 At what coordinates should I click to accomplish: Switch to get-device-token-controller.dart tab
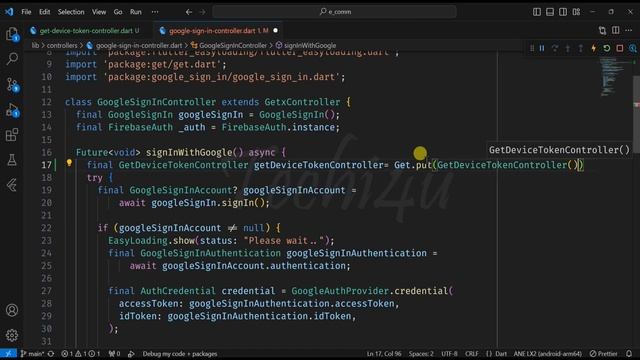point(86,31)
